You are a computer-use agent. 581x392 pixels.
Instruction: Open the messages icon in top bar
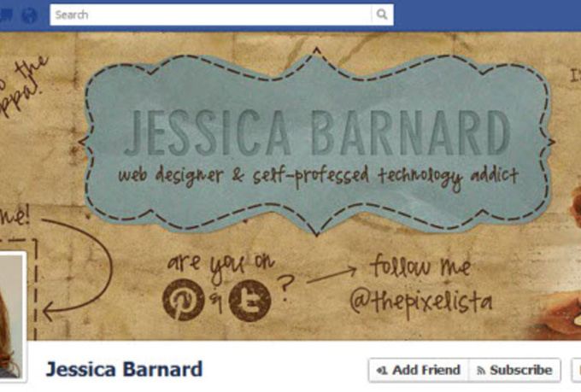7,15
